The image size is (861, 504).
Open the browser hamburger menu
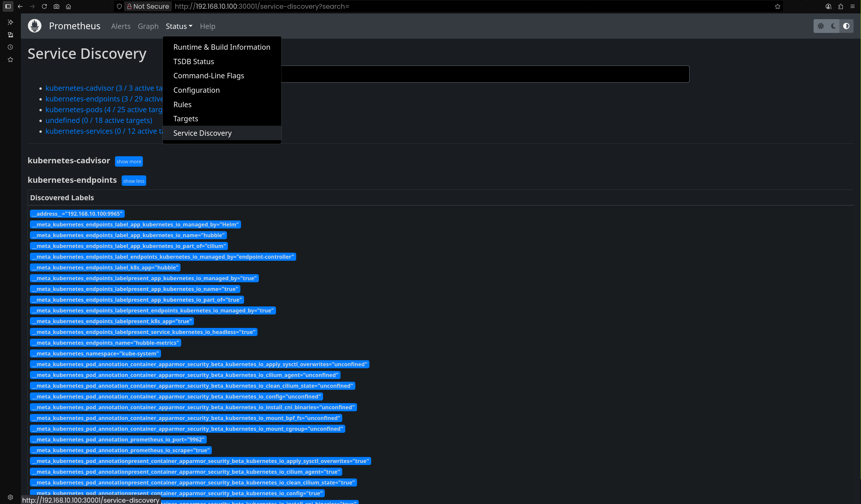tap(853, 6)
